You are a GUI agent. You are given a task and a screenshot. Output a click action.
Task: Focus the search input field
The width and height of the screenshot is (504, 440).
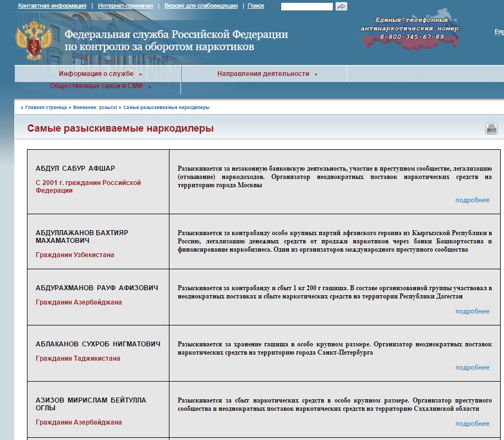tap(307, 7)
